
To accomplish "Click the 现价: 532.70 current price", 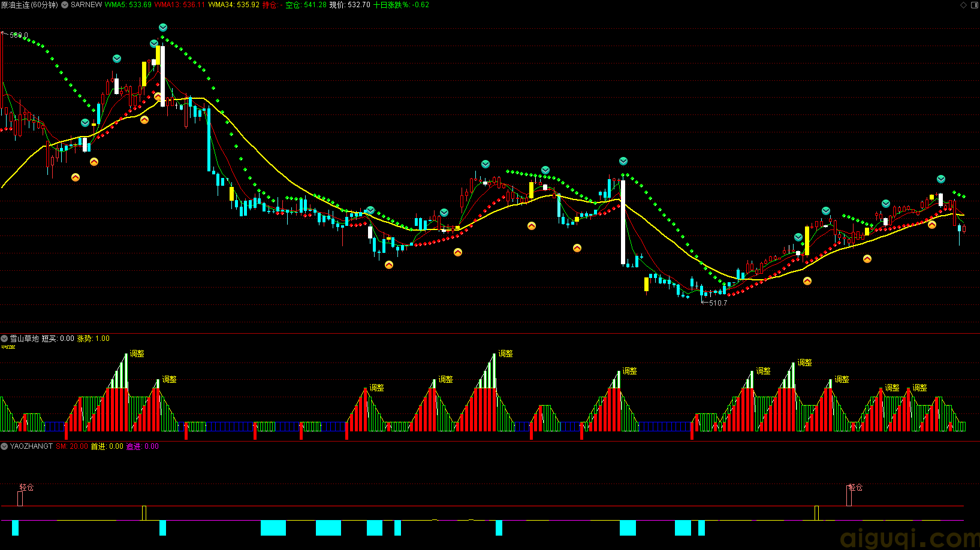I will click(x=350, y=5).
